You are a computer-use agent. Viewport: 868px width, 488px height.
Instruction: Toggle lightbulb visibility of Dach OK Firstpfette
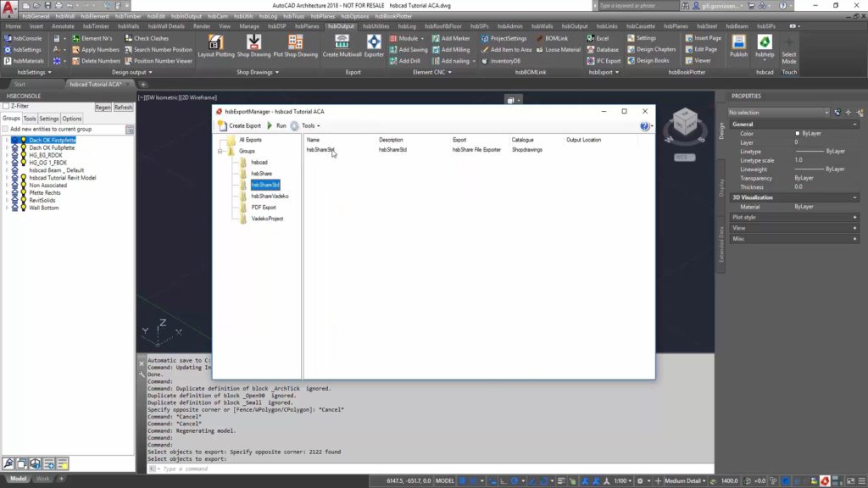(x=23, y=141)
